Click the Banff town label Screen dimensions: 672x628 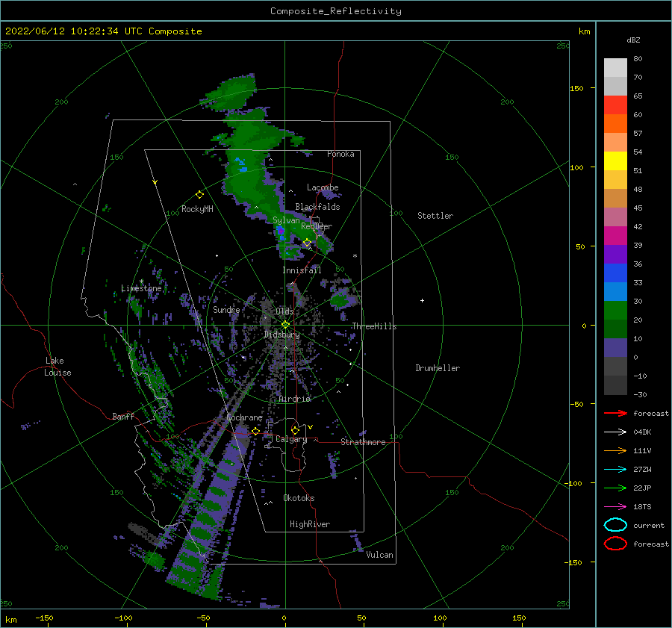click(x=123, y=417)
